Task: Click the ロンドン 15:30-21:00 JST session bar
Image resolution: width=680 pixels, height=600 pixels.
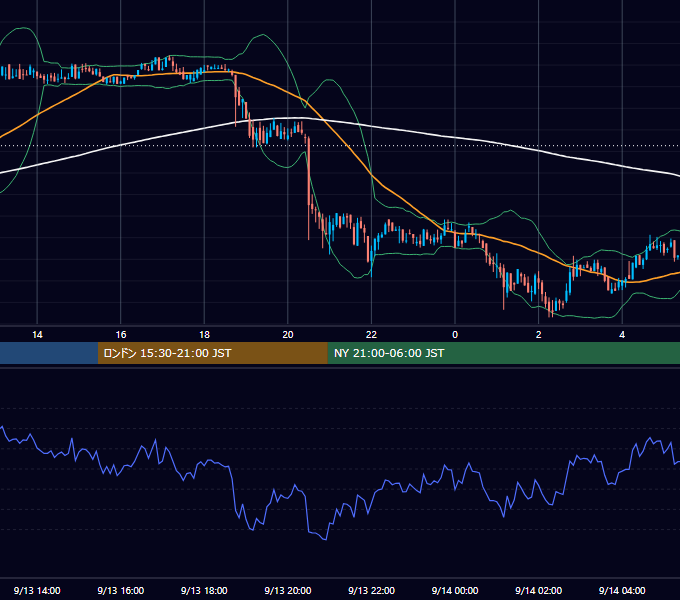Action: [x=212, y=353]
